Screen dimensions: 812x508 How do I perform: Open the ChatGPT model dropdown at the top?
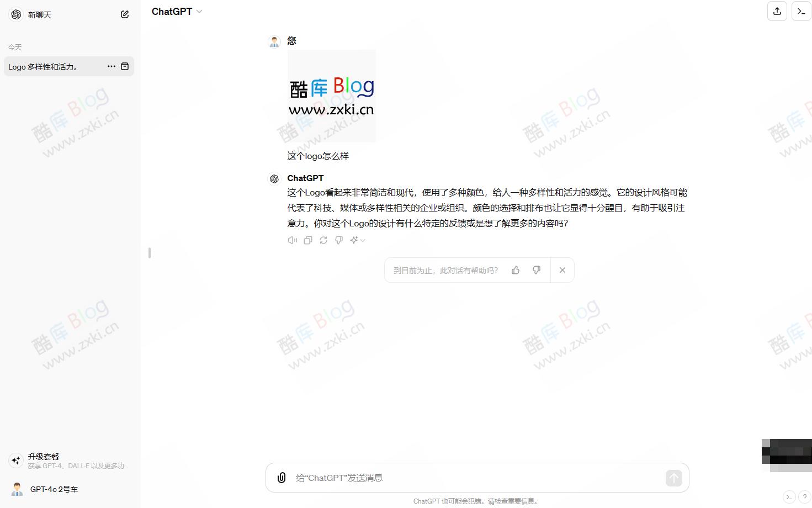pos(177,11)
